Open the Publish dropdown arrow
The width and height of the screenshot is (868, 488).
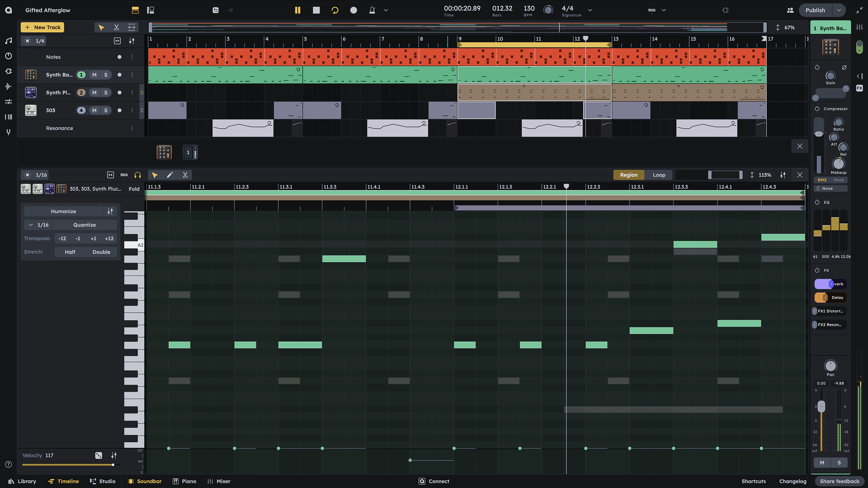839,10
